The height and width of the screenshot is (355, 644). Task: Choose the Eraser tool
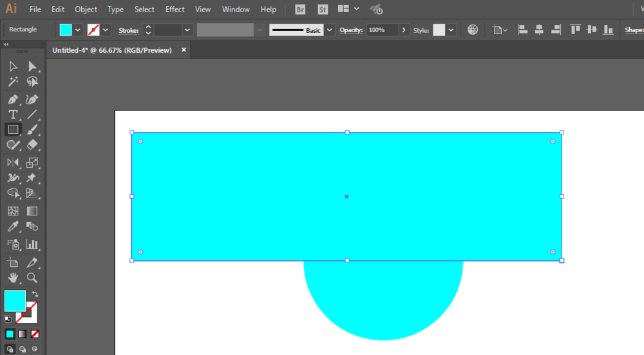pyautogui.click(x=32, y=145)
